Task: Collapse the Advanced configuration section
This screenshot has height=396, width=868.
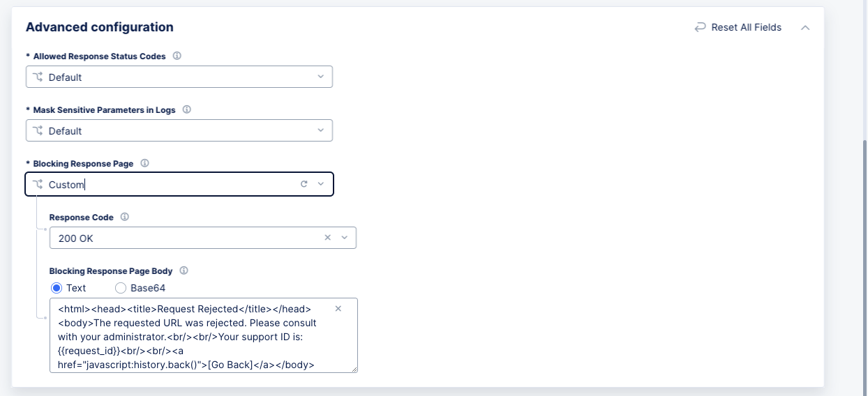Action: [x=805, y=28]
